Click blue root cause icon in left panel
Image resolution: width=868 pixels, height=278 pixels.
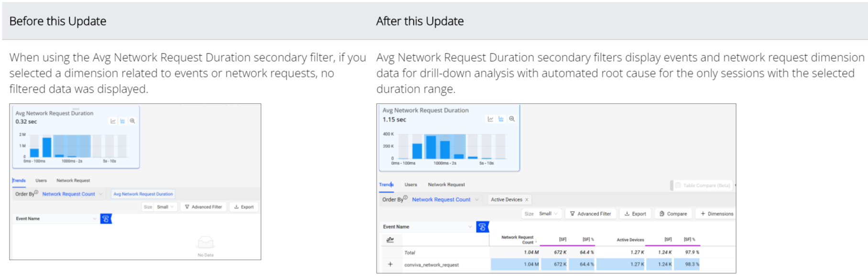[106, 219]
